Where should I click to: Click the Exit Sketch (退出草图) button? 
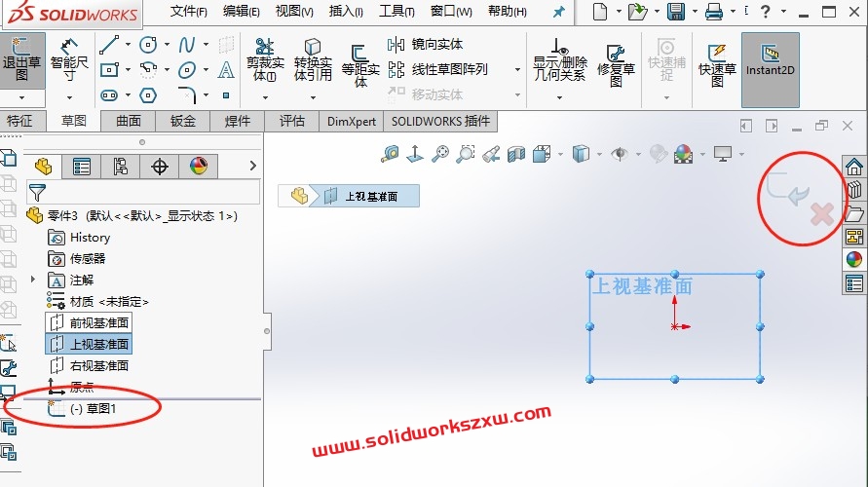coord(21,59)
